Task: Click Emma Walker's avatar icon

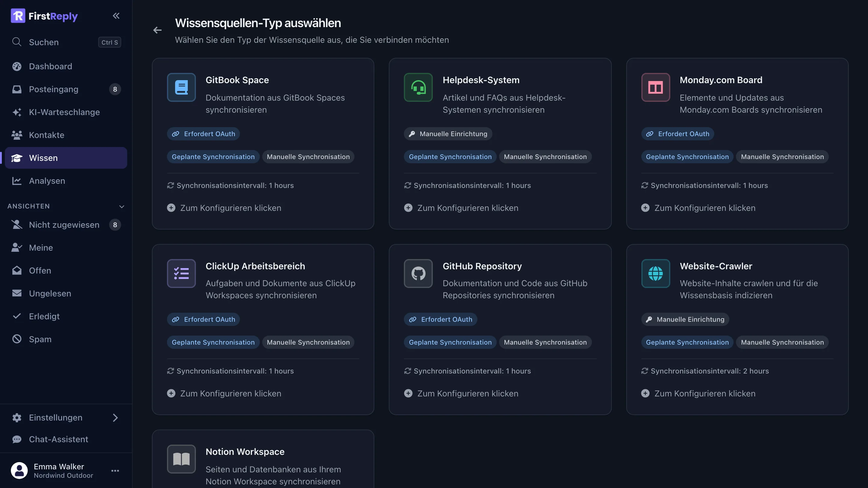Action: tap(19, 471)
